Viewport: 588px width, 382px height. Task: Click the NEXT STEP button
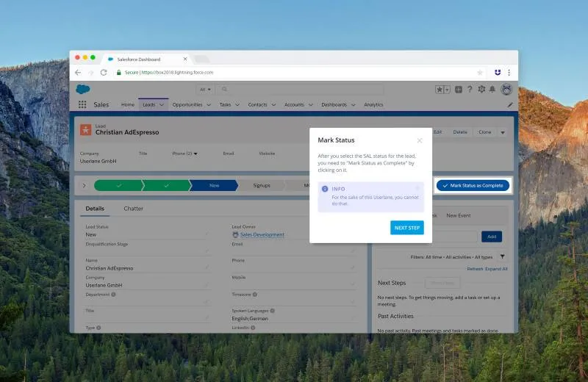[x=407, y=228]
